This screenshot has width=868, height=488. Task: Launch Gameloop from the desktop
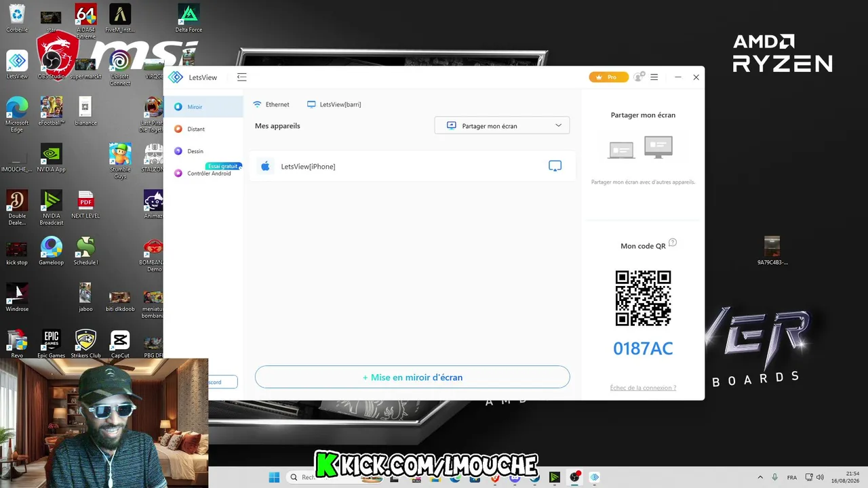coord(52,251)
